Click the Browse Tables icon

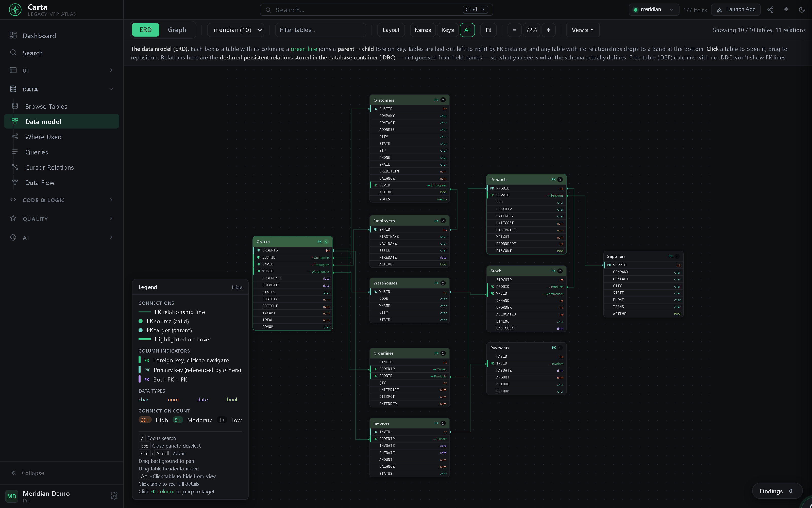pos(15,106)
